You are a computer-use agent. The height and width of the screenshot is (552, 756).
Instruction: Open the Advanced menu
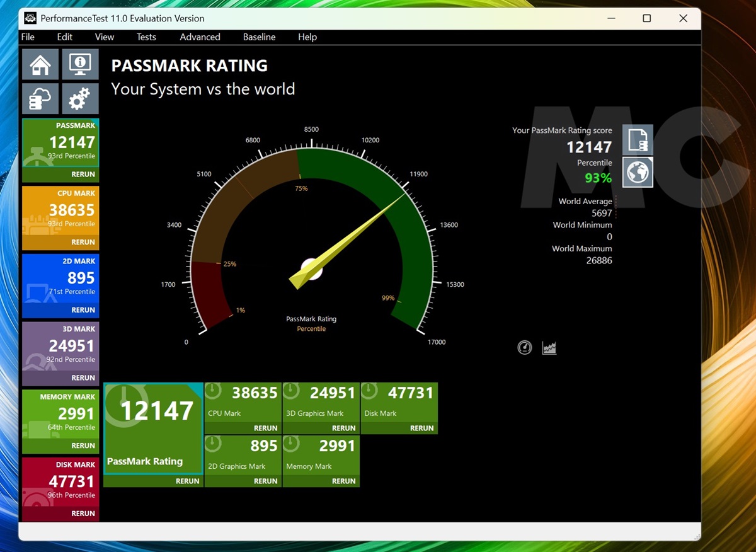click(x=200, y=37)
